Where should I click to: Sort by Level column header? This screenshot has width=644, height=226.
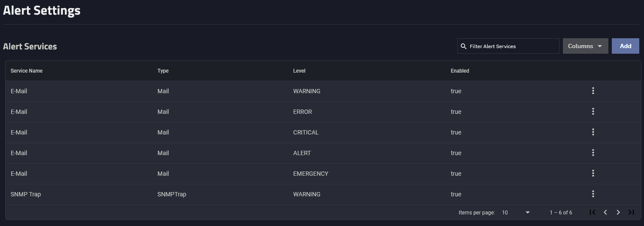pos(299,71)
